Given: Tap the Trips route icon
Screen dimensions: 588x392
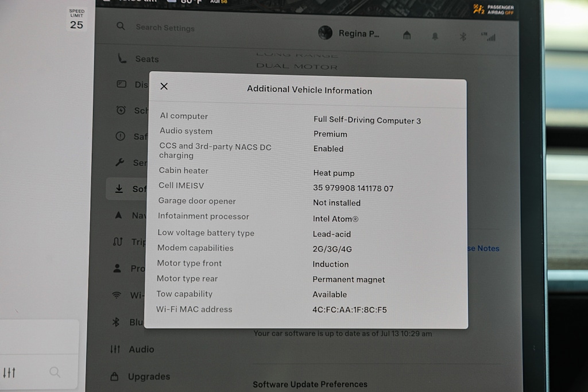Looking at the screenshot, I should (117, 242).
